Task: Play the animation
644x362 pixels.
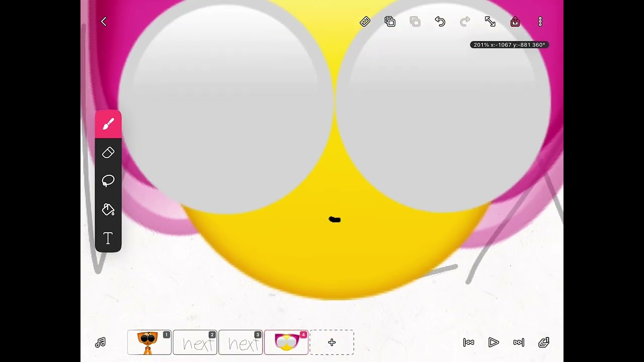Action: pyautogui.click(x=494, y=342)
